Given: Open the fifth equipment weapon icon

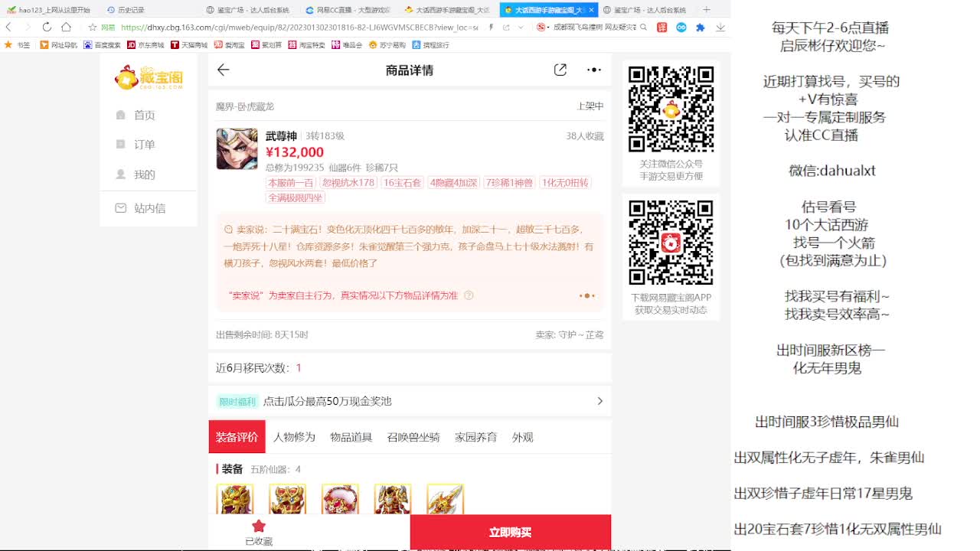Looking at the screenshot, I should point(446,499).
